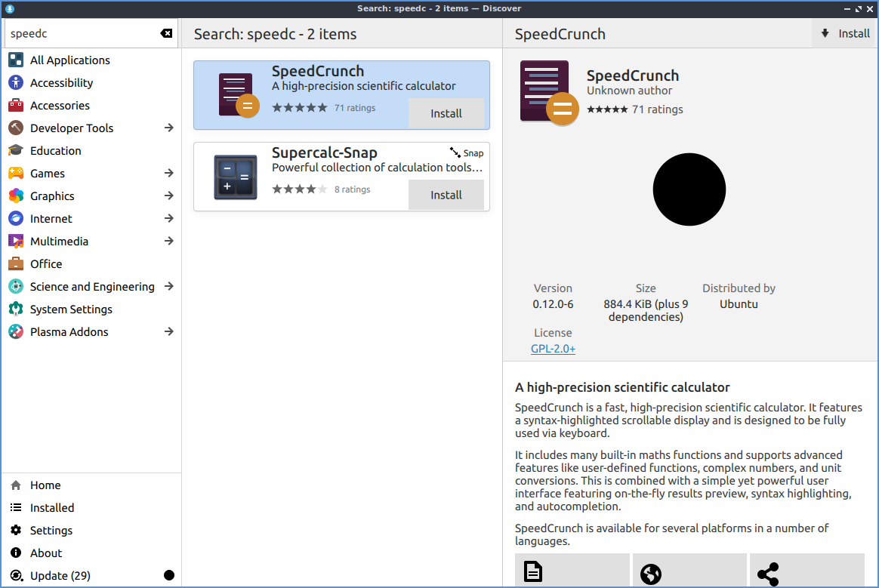The height and width of the screenshot is (588, 879).
Task: Click Install in SpeedCrunch header bar
Action: point(845,34)
